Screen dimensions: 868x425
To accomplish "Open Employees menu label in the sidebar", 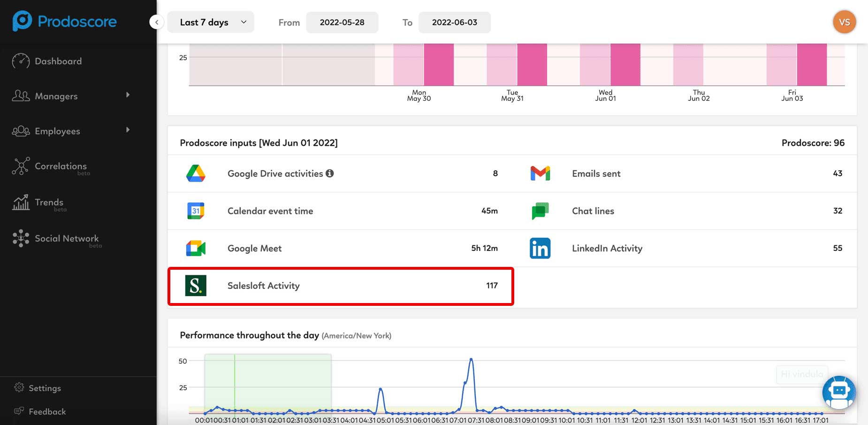I will pos(57,131).
